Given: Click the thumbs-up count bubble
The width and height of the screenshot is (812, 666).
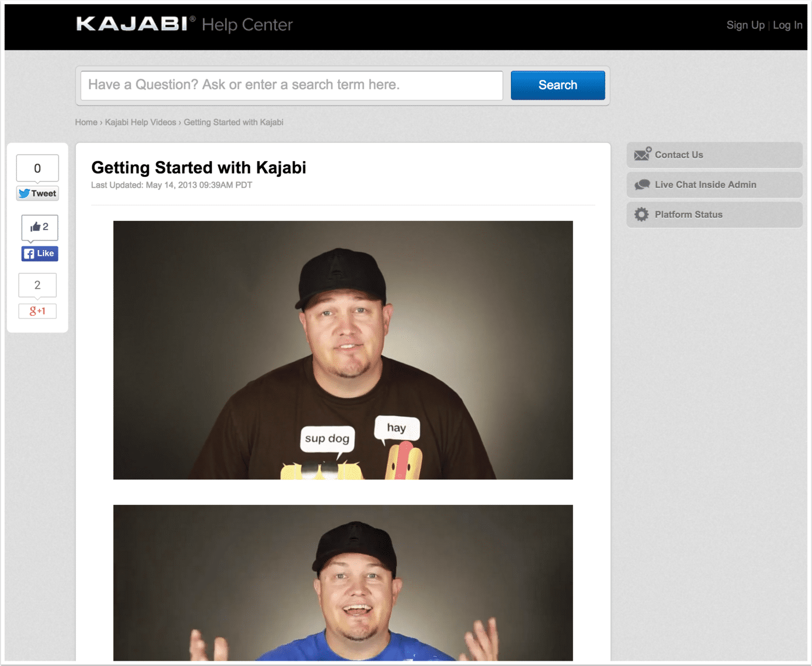Looking at the screenshot, I should (x=40, y=227).
